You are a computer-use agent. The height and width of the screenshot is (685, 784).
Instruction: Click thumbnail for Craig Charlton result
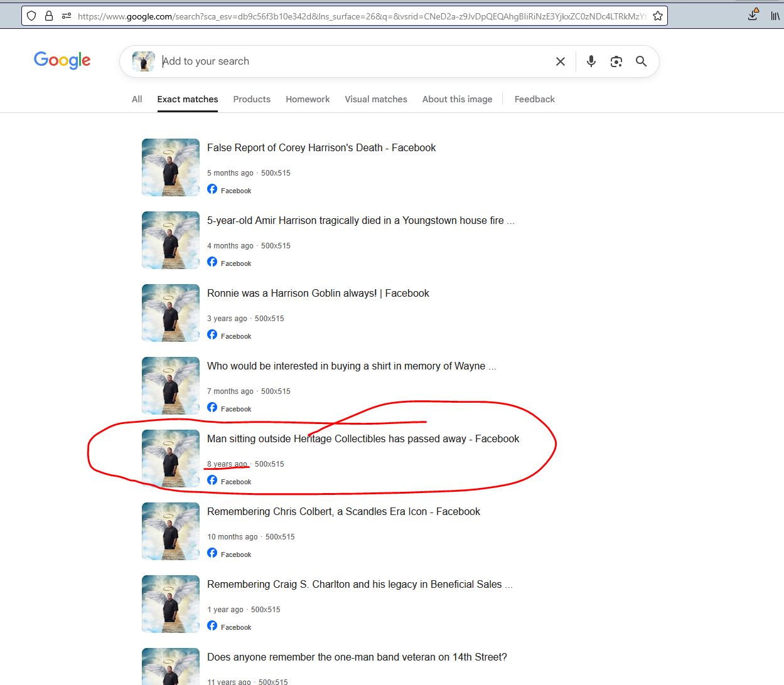[x=171, y=604]
